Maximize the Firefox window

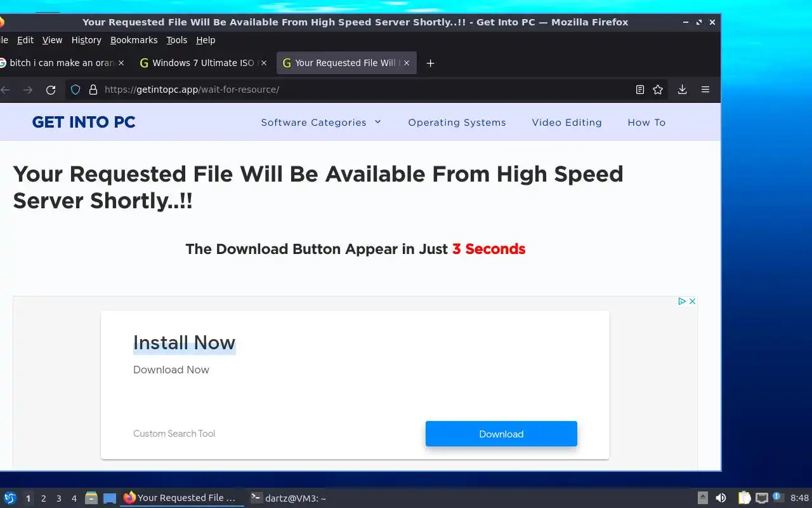point(699,22)
